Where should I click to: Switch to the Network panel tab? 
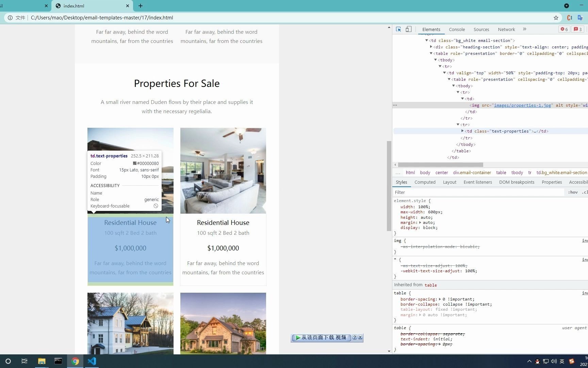point(506,29)
